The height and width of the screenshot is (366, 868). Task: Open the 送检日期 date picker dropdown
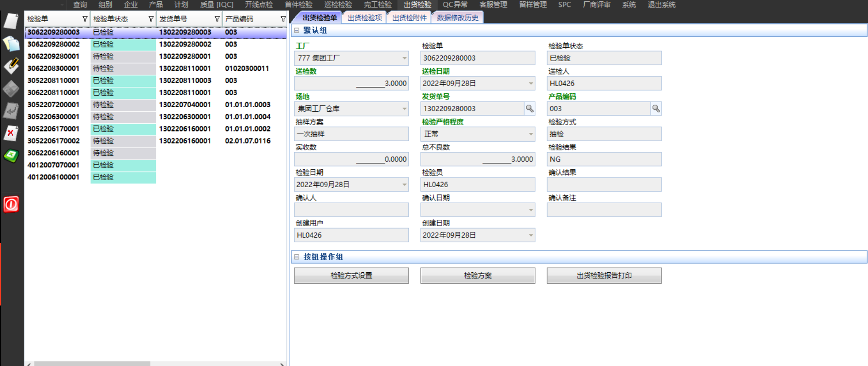[x=531, y=83]
